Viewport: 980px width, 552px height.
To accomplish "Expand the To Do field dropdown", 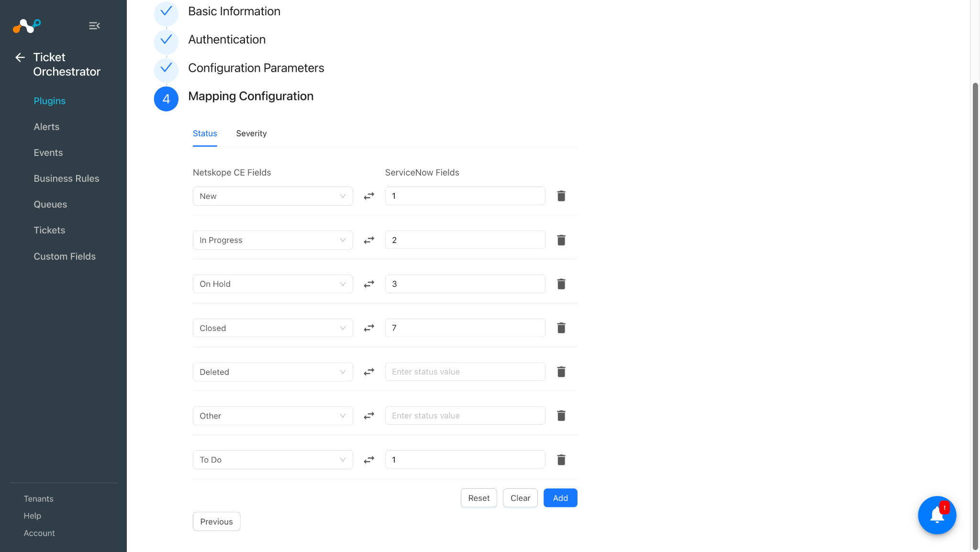I will point(273,460).
